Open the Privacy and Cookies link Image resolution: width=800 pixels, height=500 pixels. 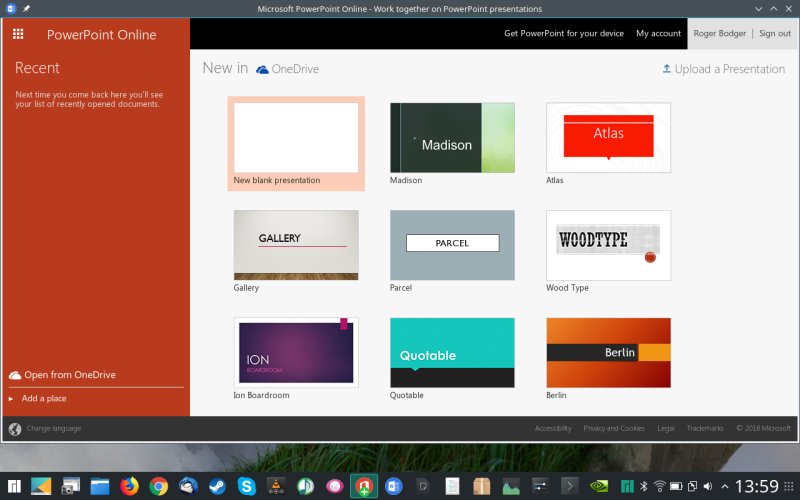[x=613, y=429]
